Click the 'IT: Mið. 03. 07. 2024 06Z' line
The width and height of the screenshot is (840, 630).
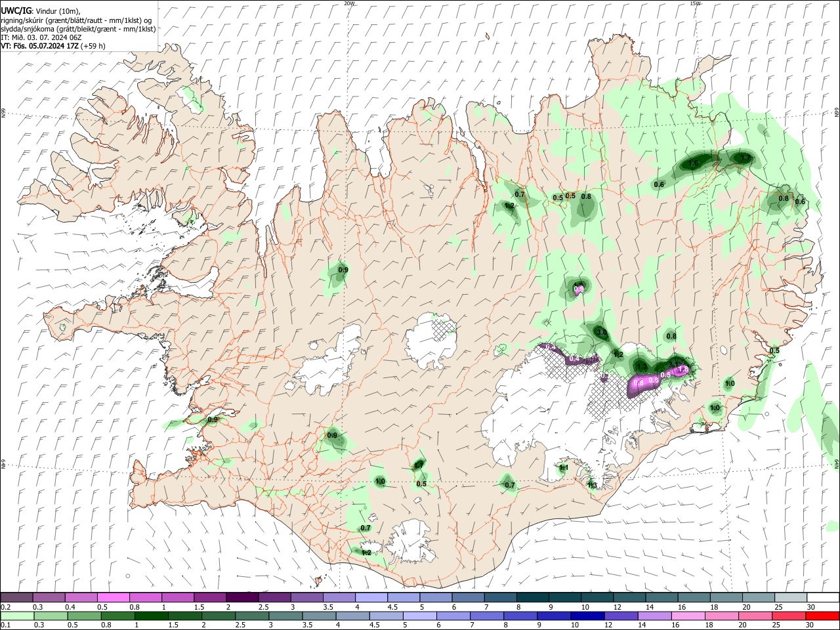tap(41, 37)
